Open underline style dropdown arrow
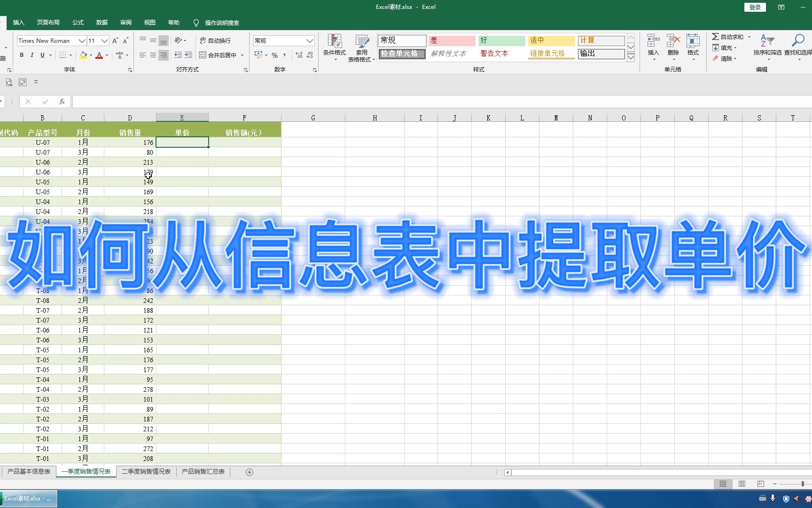This screenshot has height=508, width=812. pyautogui.click(x=50, y=55)
